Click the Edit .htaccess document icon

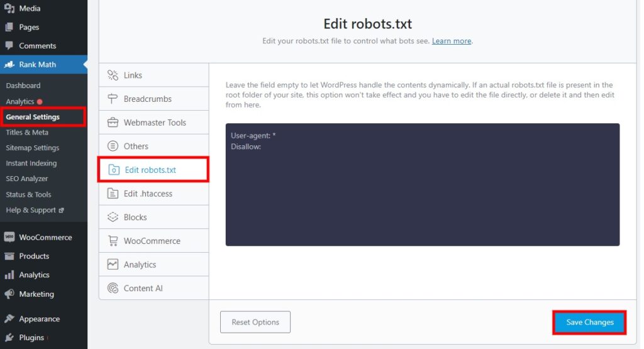click(113, 194)
